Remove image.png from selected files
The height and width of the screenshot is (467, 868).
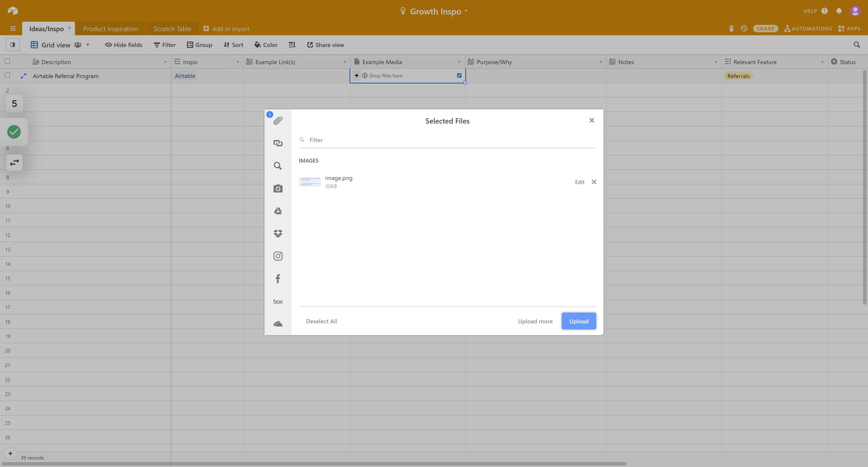594,182
